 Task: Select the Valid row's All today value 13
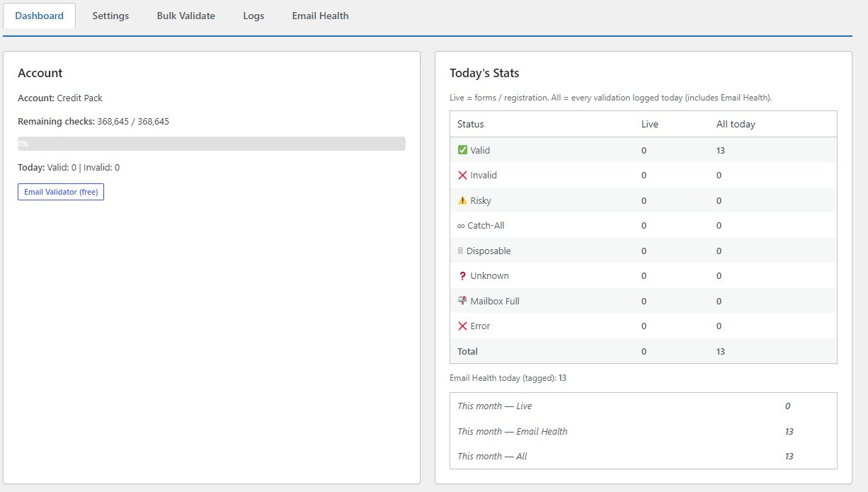[x=720, y=150]
